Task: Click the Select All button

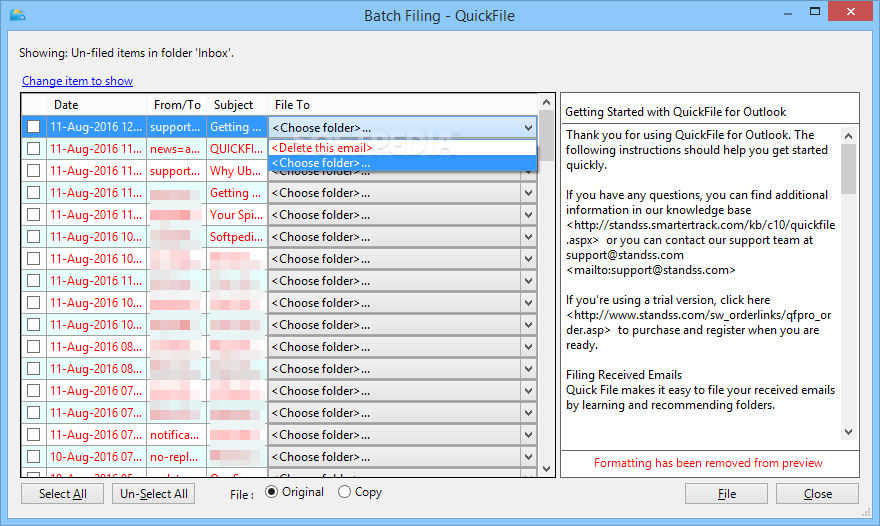Action: pos(62,494)
